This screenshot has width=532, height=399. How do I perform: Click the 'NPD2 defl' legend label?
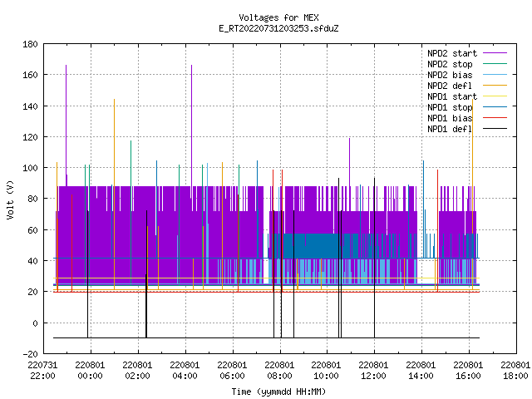point(450,86)
